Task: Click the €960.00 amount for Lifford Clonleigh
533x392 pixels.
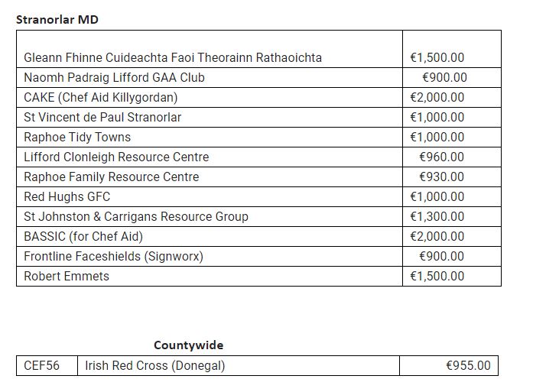Action: coord(441,157)
